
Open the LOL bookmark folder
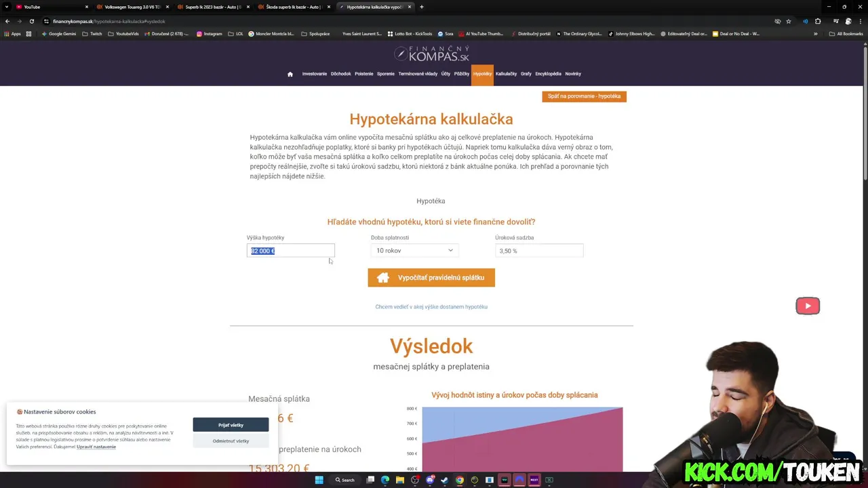tap(236, 34)
